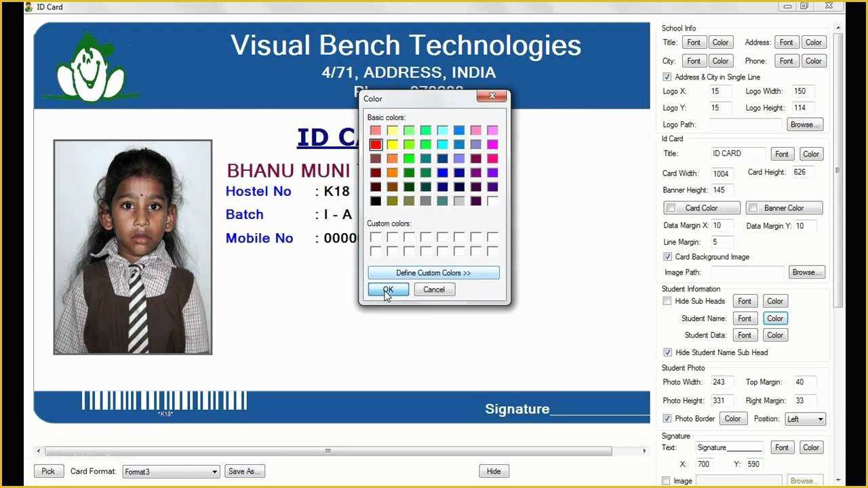Click the Id Card Title text field
This screenshot has height=488, width=868.
point(738,154)
